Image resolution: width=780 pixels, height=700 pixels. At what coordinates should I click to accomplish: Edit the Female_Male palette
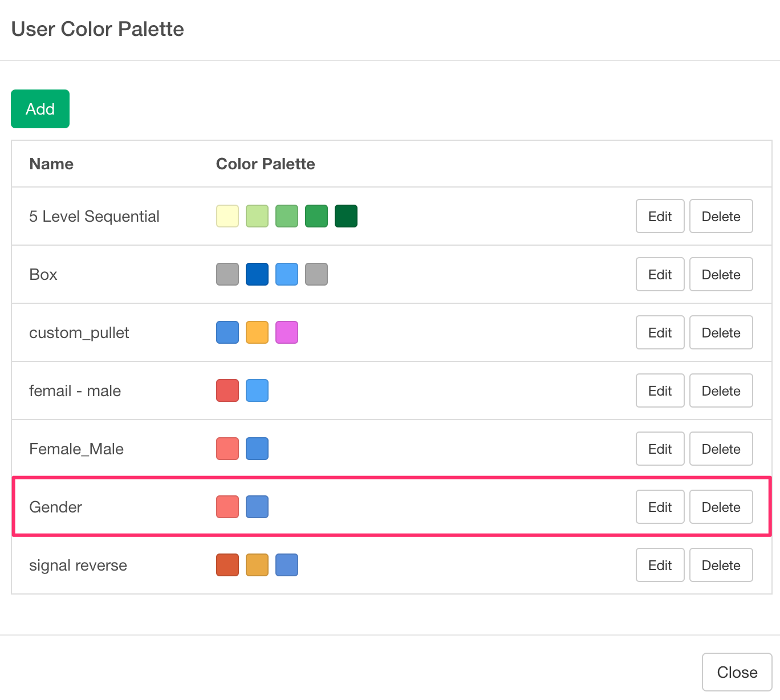coord(660,449)
